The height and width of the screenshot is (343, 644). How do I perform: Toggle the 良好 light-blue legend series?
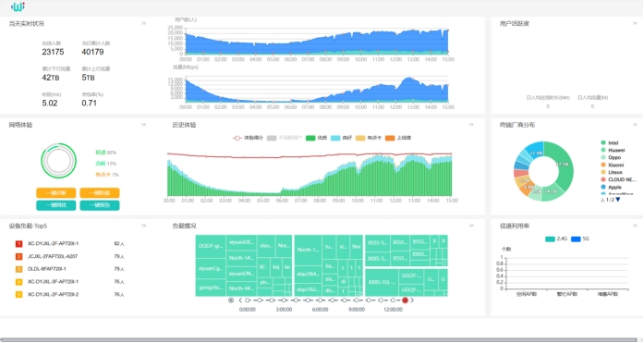pyautogui.click(x=341, y=138)
